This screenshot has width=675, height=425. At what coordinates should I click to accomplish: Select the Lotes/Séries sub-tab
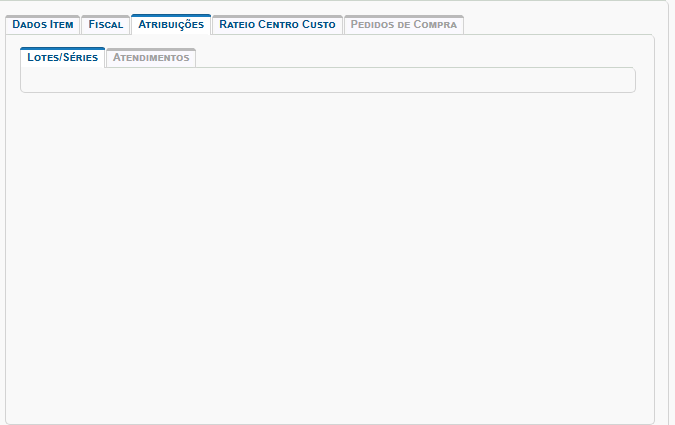[x=62, y=58]
